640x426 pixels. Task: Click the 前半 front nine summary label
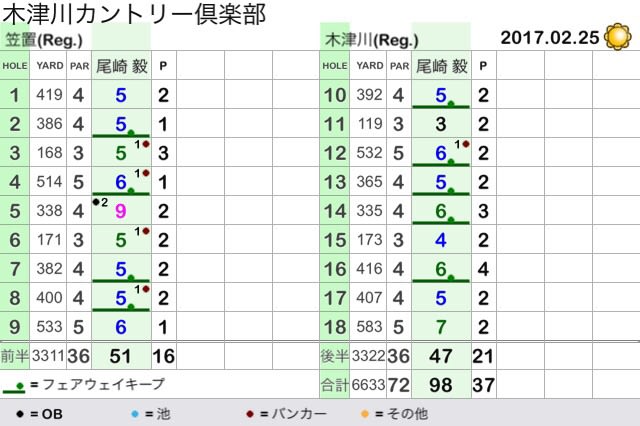tap(15, 356)
